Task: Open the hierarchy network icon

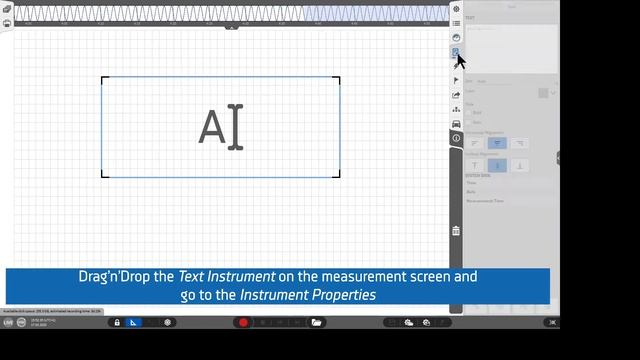Action: [x=456, y=109]
